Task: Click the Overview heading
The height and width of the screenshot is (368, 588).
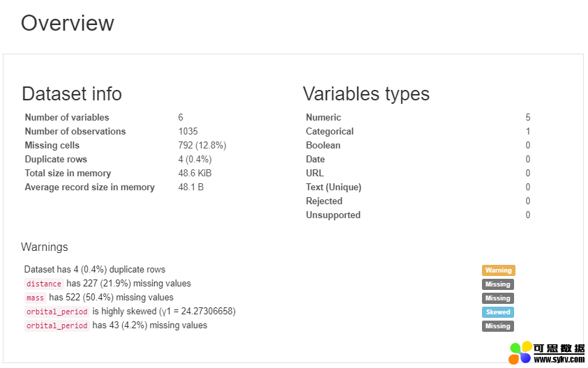Action: 68,23
